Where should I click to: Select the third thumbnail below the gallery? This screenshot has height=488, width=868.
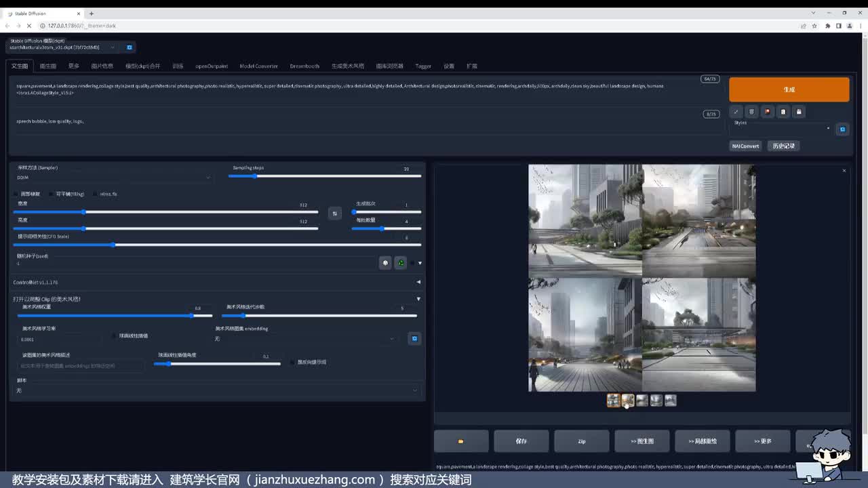pyautogui.click(x=642, y=401)
